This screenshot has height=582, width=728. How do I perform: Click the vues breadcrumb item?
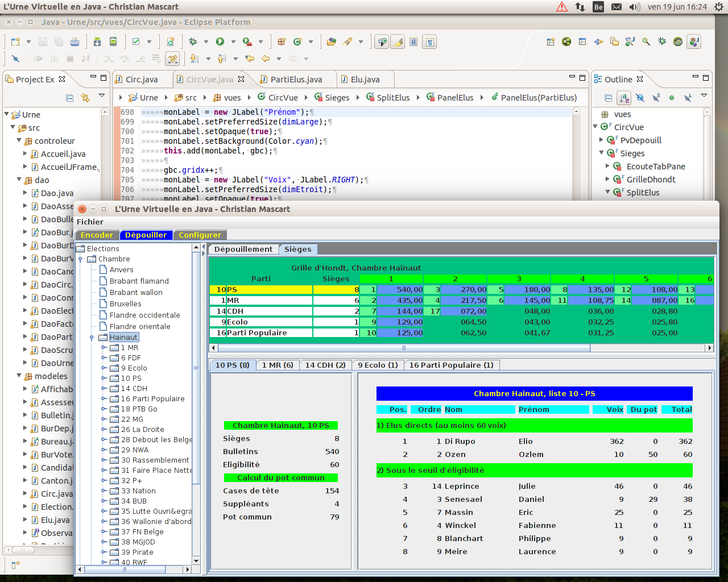coord(227,97)
